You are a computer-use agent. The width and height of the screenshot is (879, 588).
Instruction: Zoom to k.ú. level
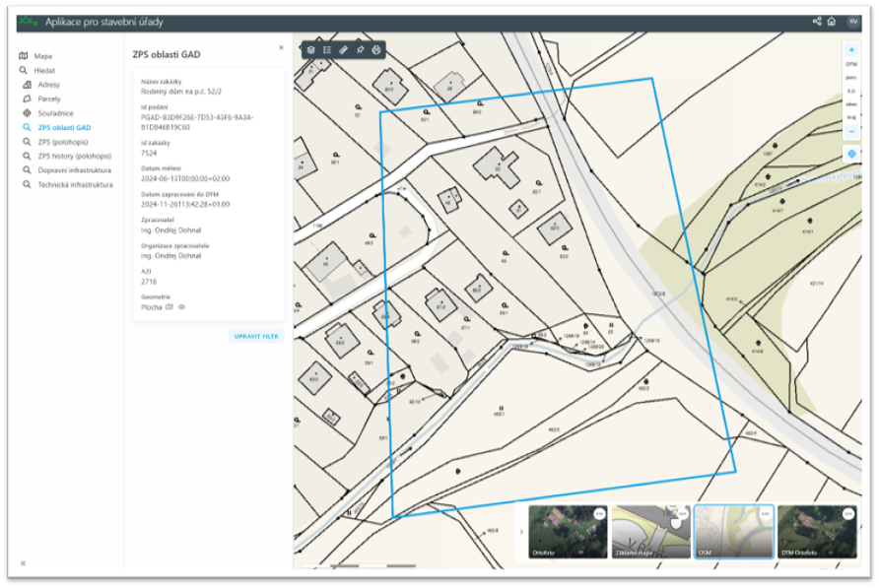[851, 91]
